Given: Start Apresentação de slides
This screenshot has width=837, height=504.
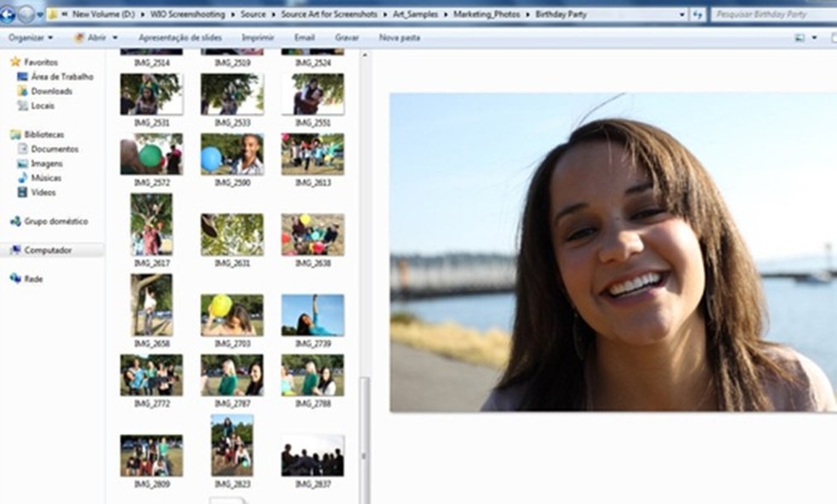Looking at the screenshot, I should (x=179, y=38).
